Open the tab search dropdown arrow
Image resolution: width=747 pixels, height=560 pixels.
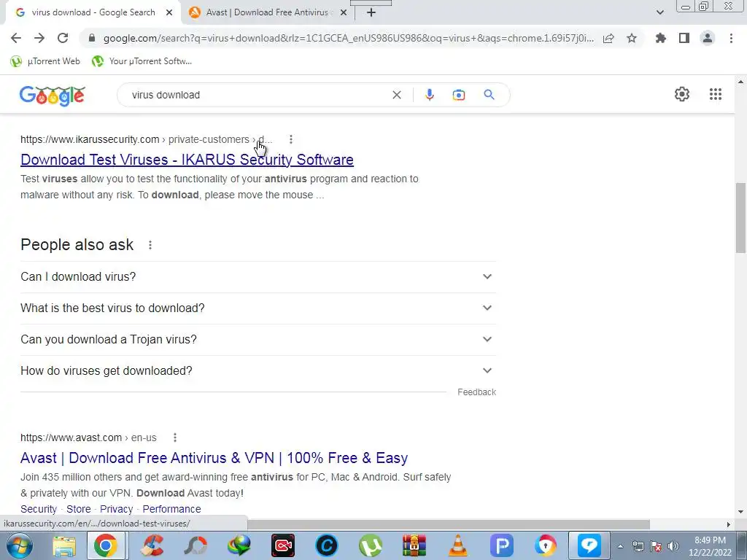(x=659, y=12)
